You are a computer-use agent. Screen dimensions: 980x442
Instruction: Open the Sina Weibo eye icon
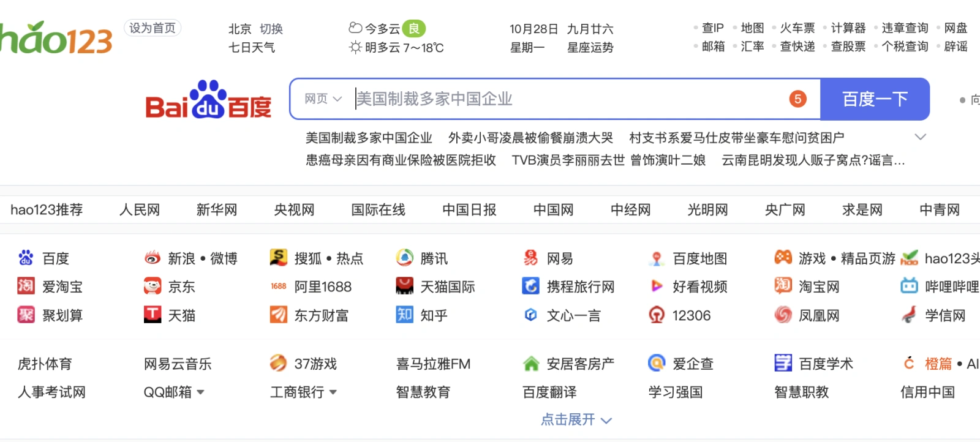click(x=153, y=258)
